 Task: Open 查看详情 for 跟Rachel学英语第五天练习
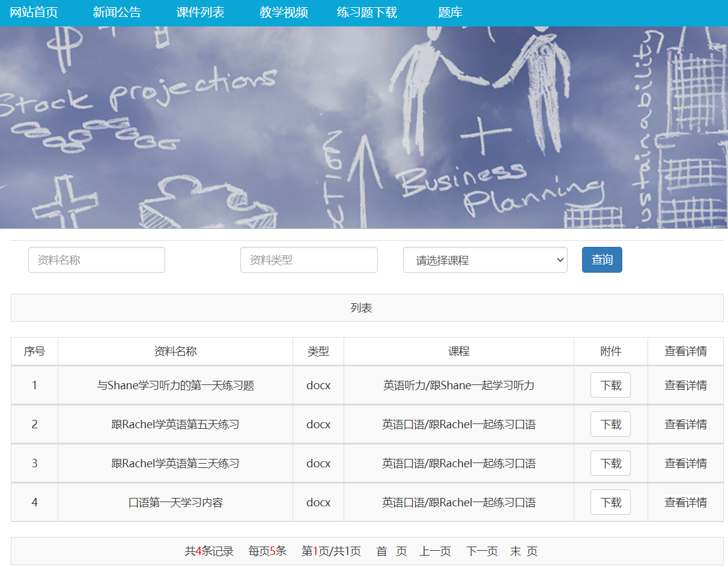click(x=685, y=425)
